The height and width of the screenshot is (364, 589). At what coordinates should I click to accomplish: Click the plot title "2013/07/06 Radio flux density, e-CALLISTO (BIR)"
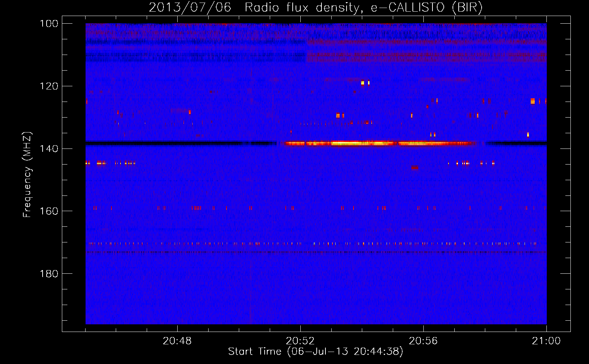[316, 7]
